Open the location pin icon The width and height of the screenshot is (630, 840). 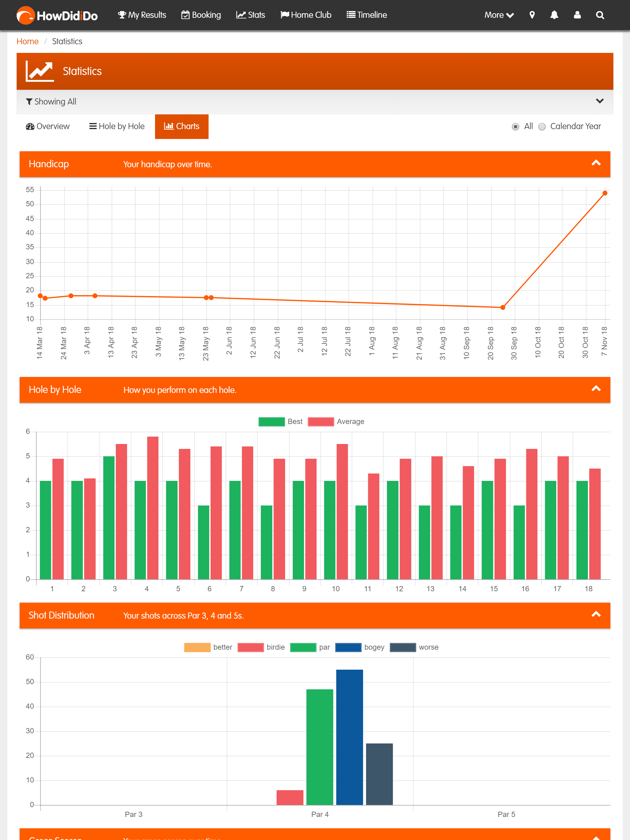532,15
